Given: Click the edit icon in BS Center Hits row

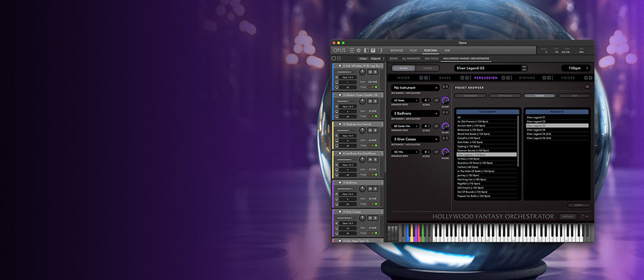Looking at the screenshot, I should (436, 126).
